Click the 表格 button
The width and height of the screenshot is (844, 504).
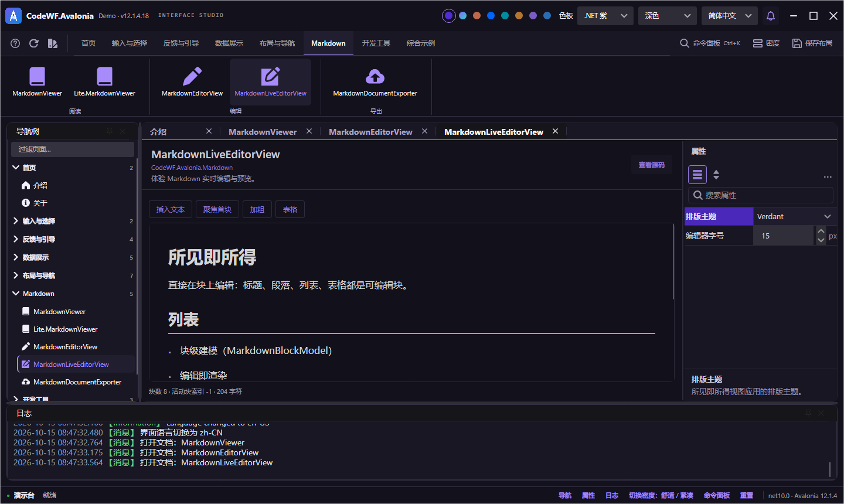(x=290, y=209)
